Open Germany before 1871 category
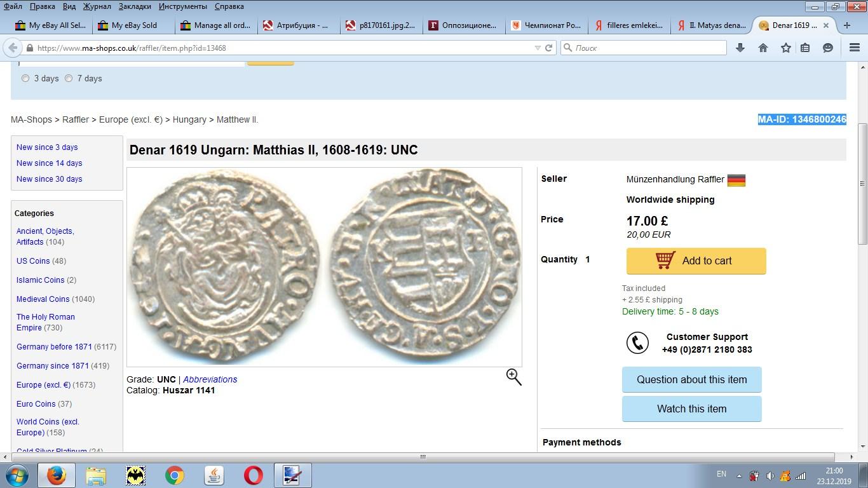 pos(54,347)
